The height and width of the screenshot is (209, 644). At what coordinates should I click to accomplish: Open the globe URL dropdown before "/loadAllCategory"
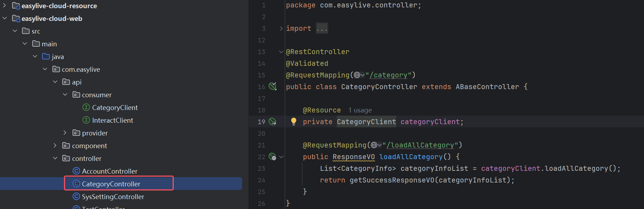(x=376, y=145)
